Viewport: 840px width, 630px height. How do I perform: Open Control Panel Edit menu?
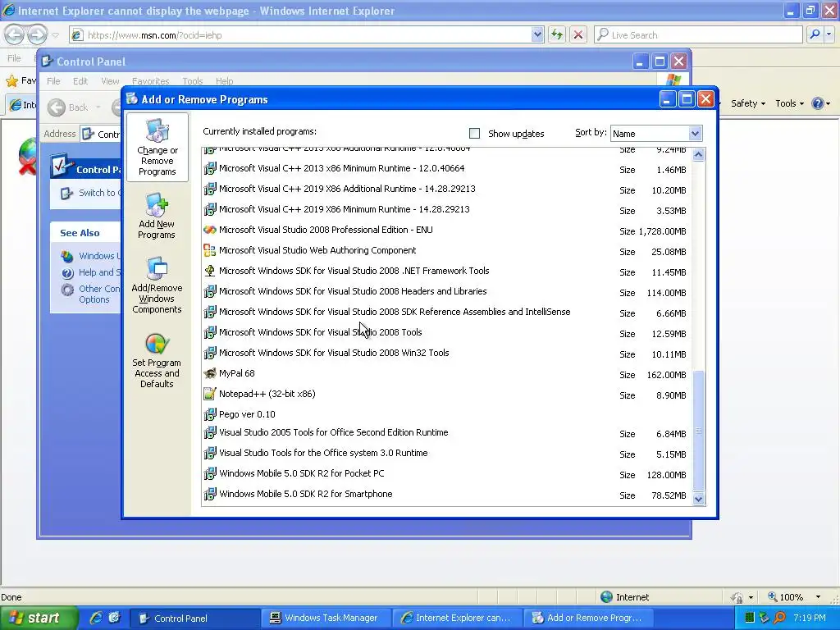click(x=80, y=81)
